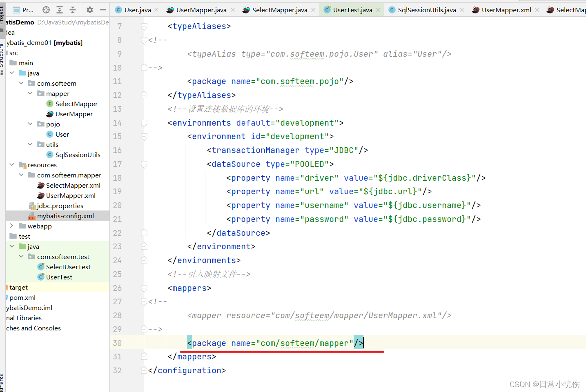Select pom.xml in project tree
Viewport: 586px width, 392px height.
(x=22, y=297)
